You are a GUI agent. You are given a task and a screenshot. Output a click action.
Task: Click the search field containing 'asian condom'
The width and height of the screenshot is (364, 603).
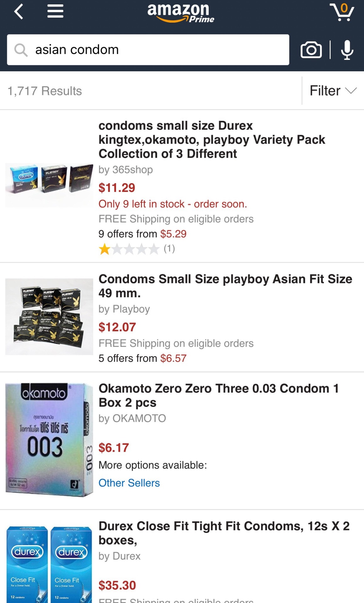pyautogui.click(x=157, y=50)
